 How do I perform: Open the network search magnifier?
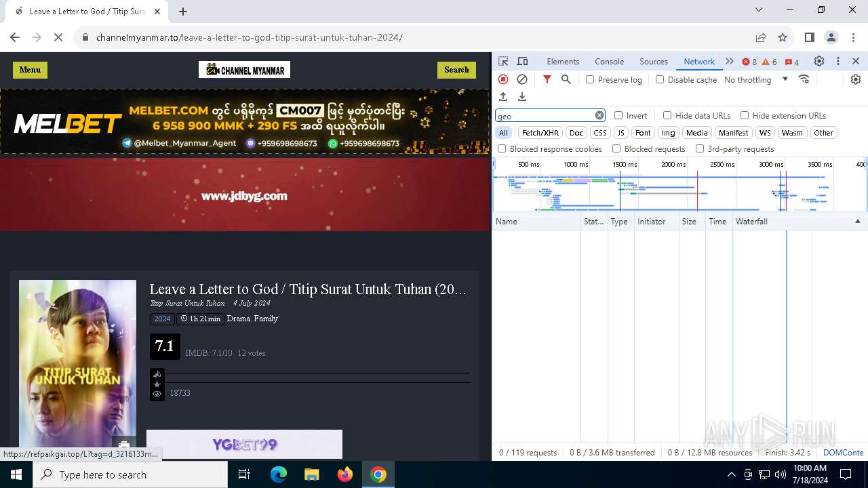pyautogui.click(x=566, y=79)
